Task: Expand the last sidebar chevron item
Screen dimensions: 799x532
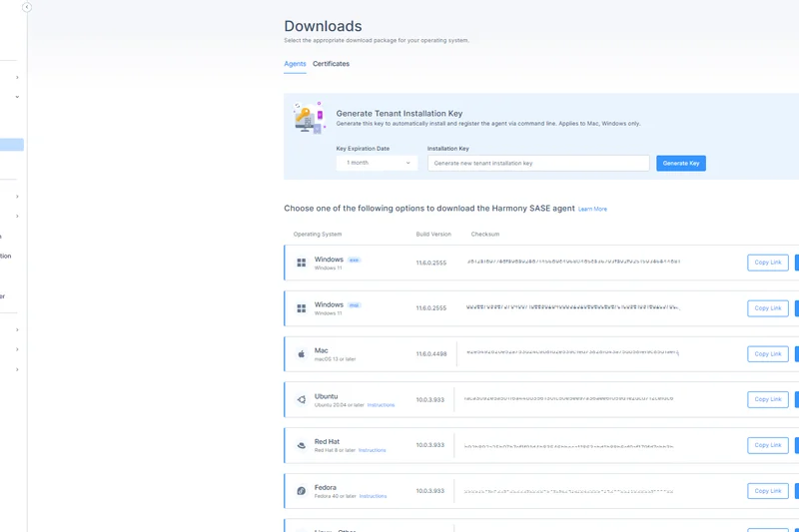Action: tap(17, 369)
